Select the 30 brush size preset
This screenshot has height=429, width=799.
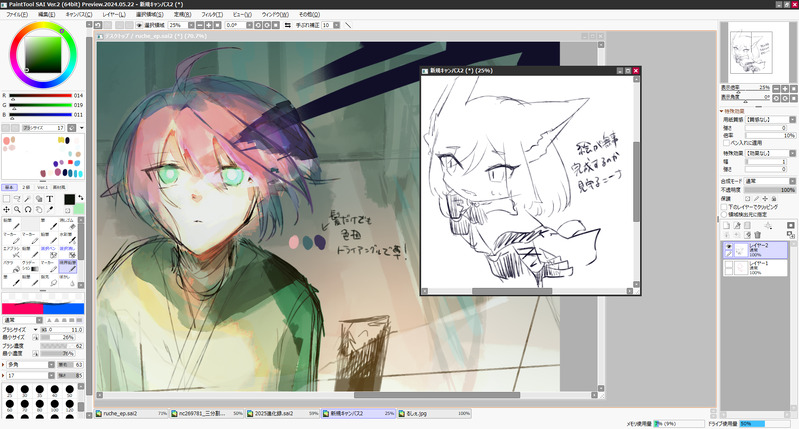coord(25,391)
